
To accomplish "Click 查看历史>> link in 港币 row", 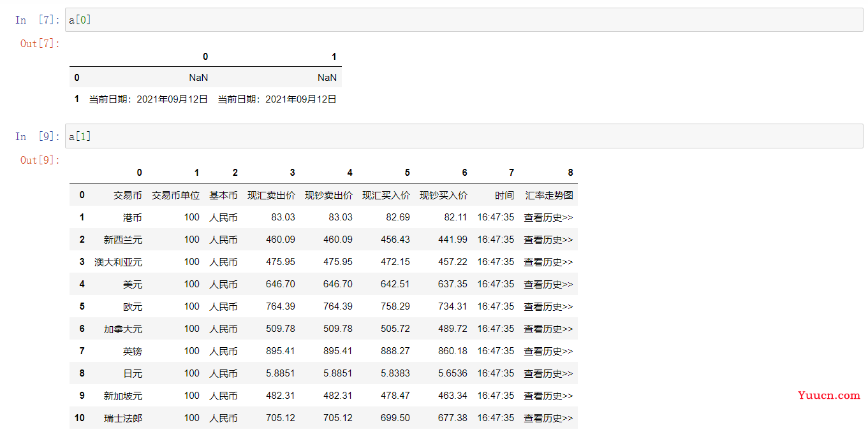I will [548, 217].
